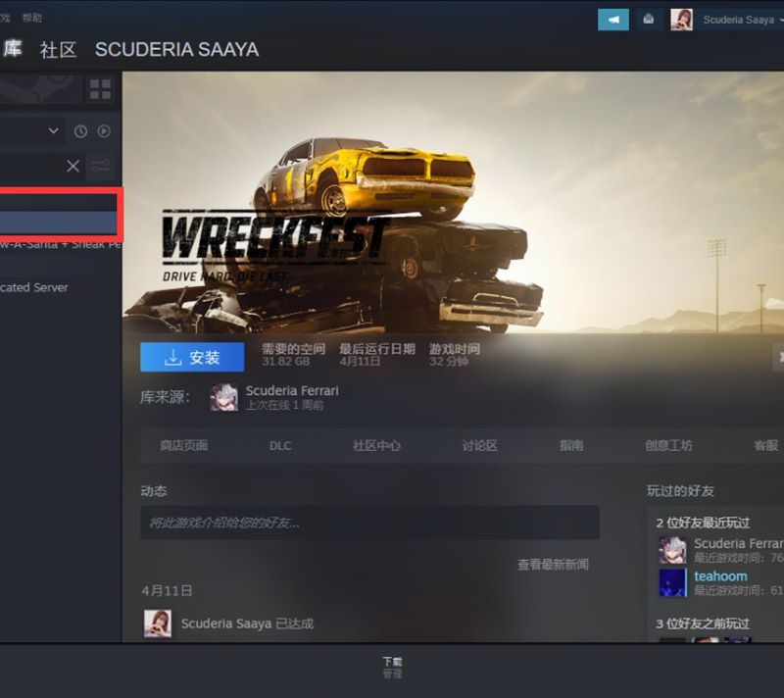Click the 4月11日 date header in 动态
Image resolution: width=784 pixels, height=698 pixels.
click(167, 591)
